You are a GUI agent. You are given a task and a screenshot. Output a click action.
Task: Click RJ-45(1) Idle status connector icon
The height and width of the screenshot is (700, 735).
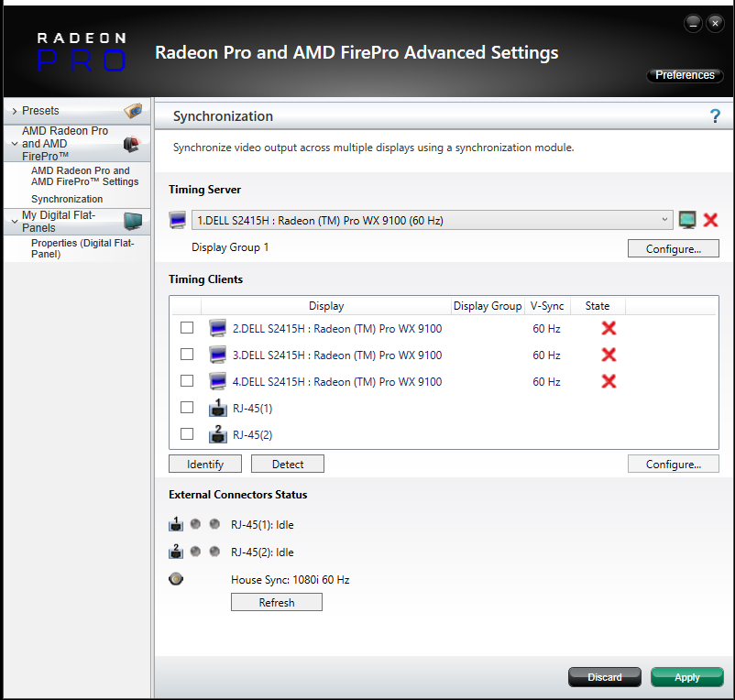176,524
